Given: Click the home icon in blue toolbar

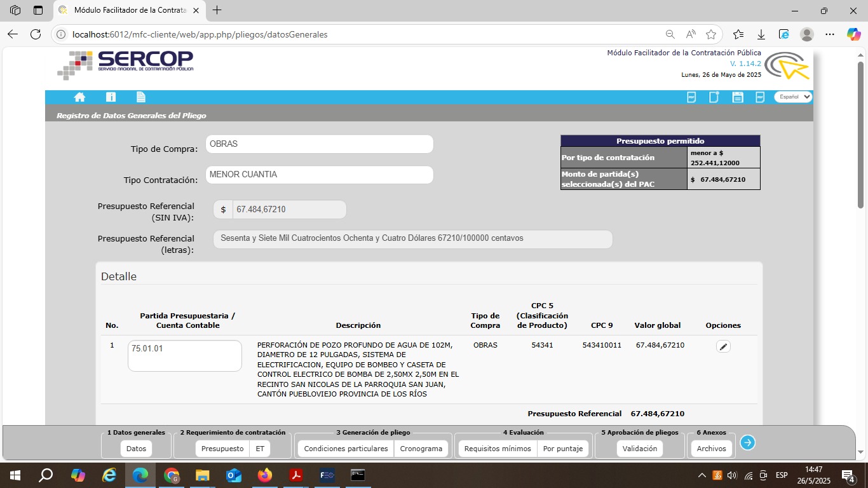Looking at the screenshot, I should point(79,97).
